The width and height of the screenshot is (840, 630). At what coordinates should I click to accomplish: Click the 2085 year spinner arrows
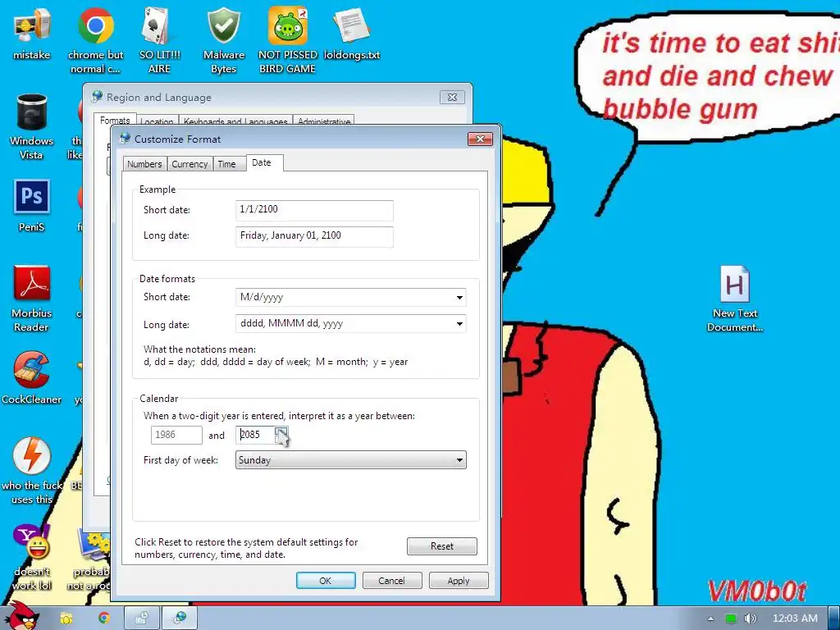[281, 435]
